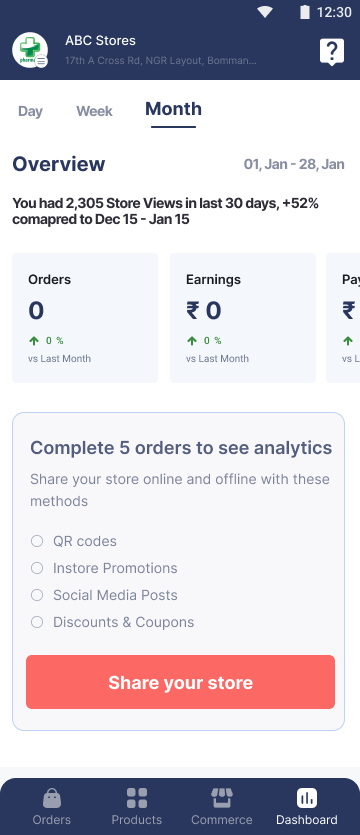The image size is (360, 835).
Task: Open the Products grid icon
Action: tap(137, 798)
